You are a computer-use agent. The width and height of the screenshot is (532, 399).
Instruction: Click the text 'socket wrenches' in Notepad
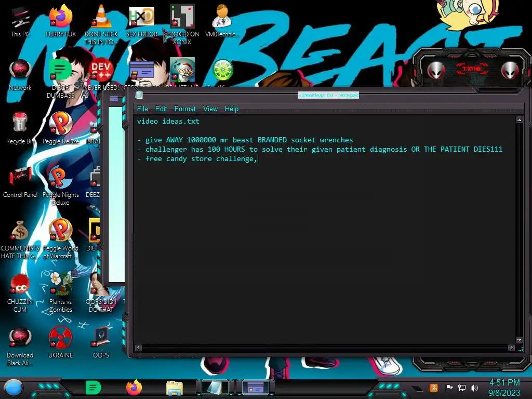pyautogui.click(x=322, y=140)
